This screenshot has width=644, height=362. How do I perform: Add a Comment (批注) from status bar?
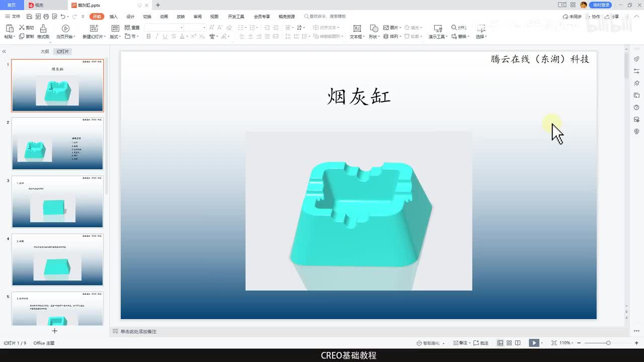click(x=480, y=343)
